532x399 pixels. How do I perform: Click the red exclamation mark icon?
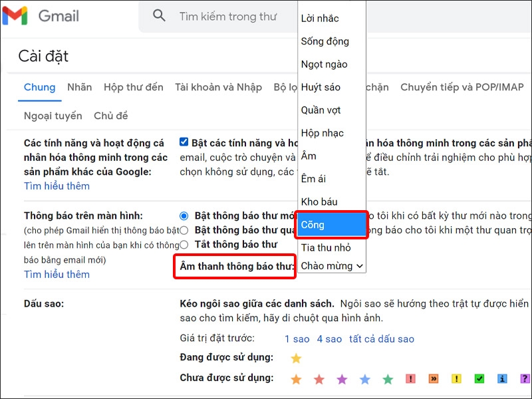click(410, 378)
